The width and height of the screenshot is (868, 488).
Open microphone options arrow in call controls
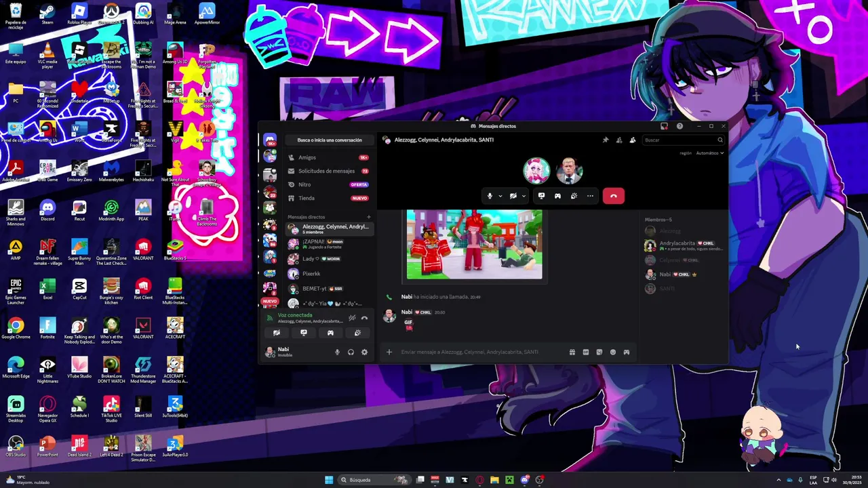coord(500,196)
